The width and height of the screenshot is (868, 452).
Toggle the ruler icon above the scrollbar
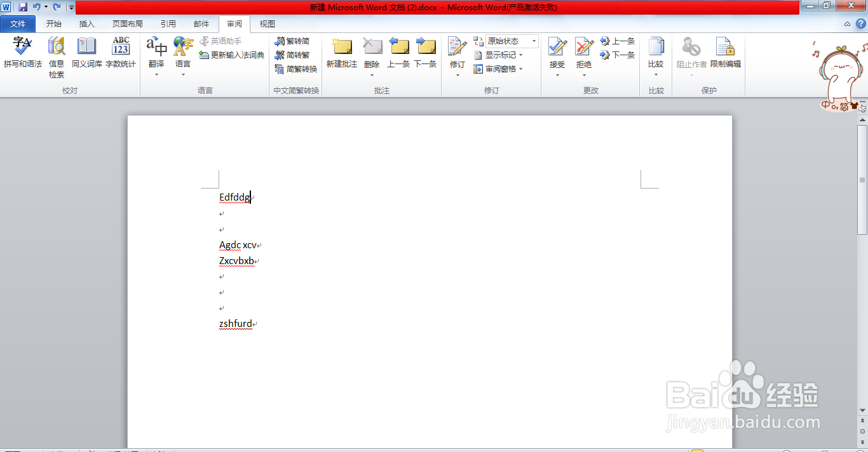click(x=862, y=109)
